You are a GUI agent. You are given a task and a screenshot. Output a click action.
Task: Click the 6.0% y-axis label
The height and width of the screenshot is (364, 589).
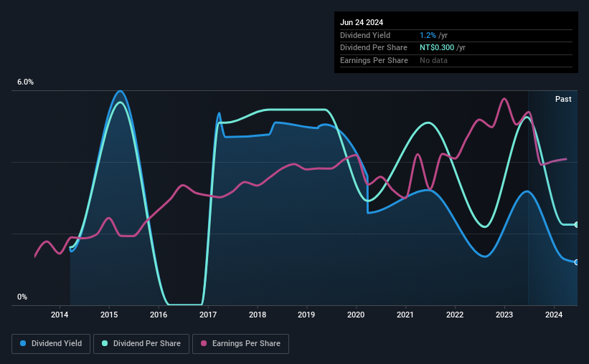tap(25, 82)
